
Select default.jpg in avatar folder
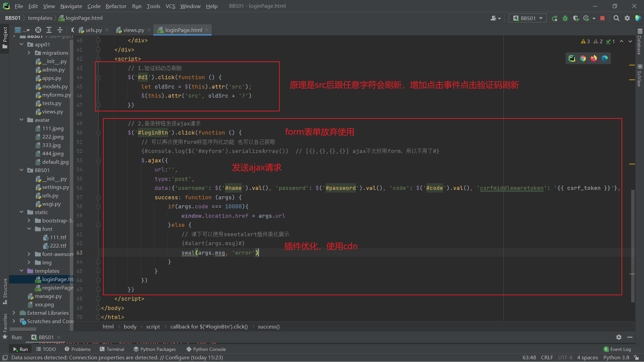coord(52,162)
